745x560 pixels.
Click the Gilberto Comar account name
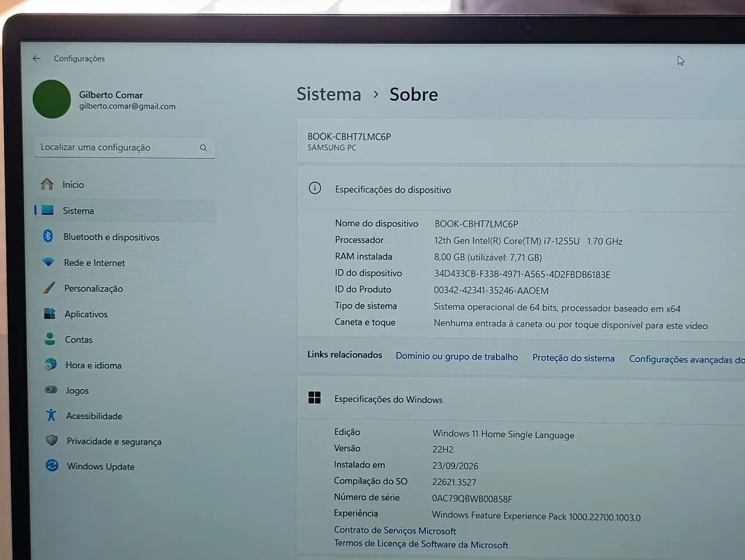coord(111,95)
